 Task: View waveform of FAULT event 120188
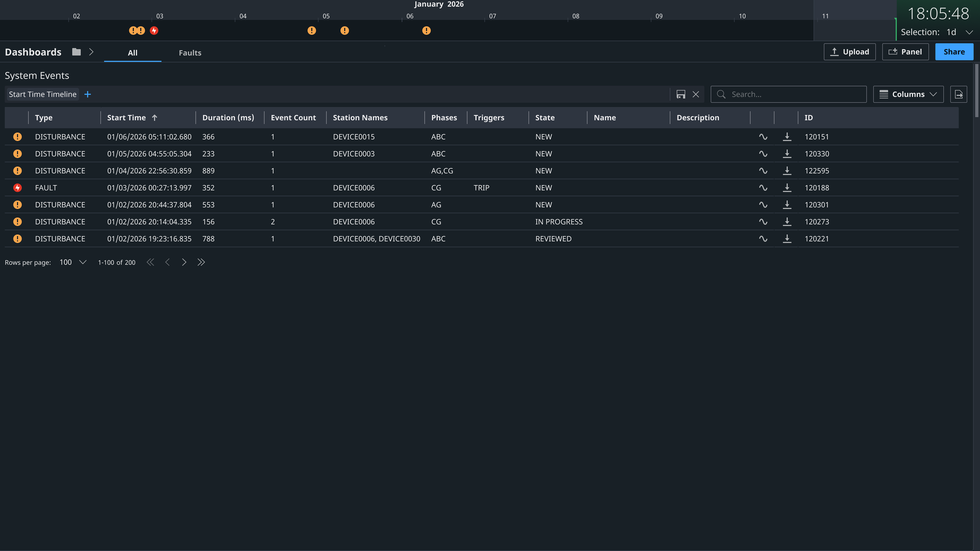pos(763,188)
